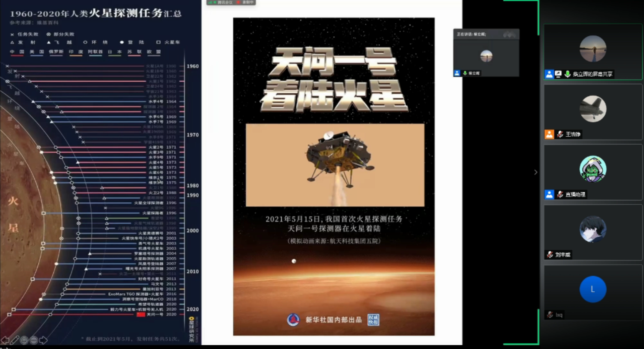Open the slideshow more-options circular button
The height and width of the screenshot is (349, 644).
pyautogui.click(x=34, y=340)
